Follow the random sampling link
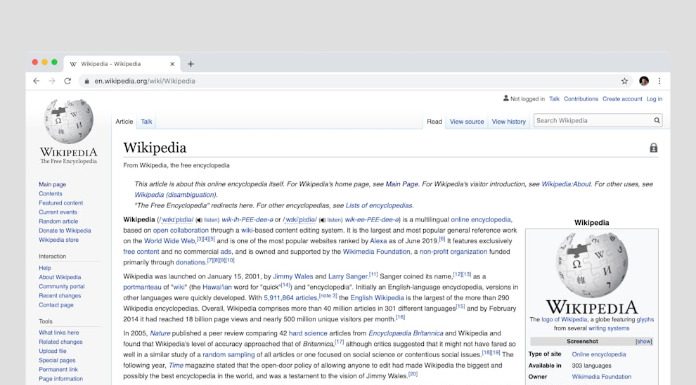 click(x=229, y=354)
